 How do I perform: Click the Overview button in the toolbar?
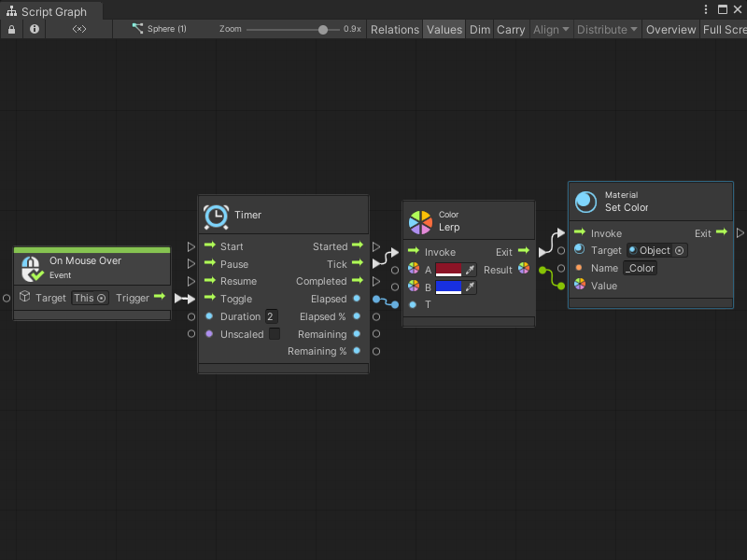[670, 29]
